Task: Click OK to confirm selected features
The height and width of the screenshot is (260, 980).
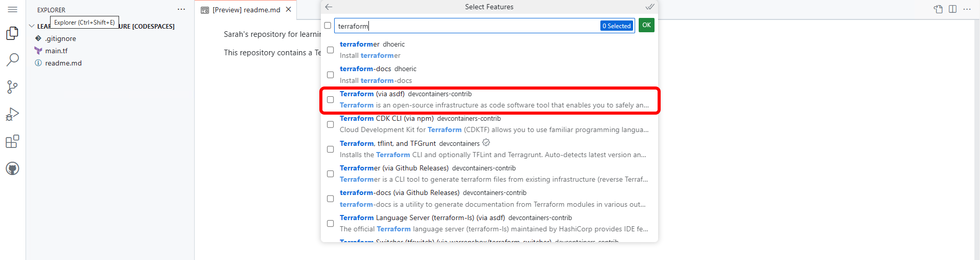Action: [646, 25]
